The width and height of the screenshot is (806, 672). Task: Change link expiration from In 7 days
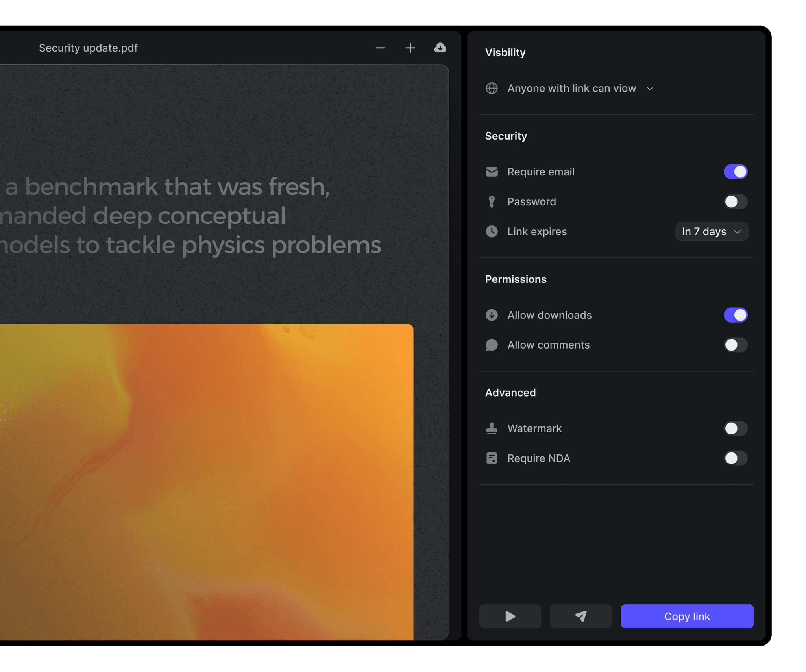[712, 231]
